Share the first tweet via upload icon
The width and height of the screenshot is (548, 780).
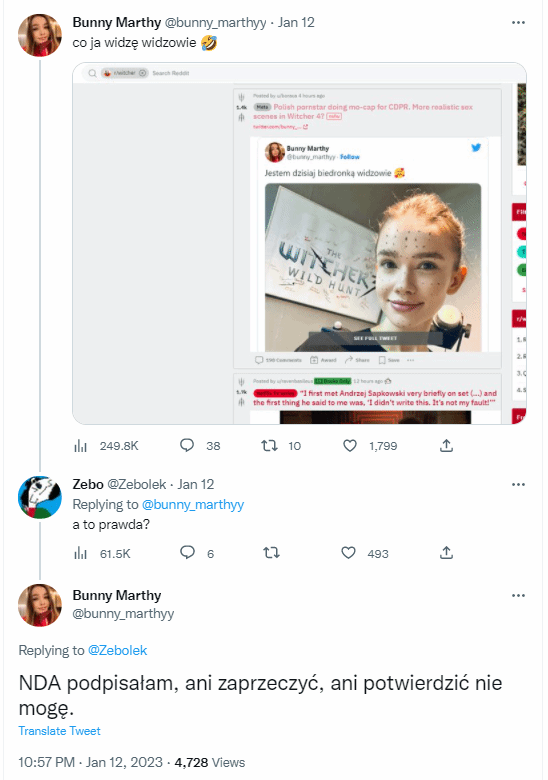coord(447,445)
